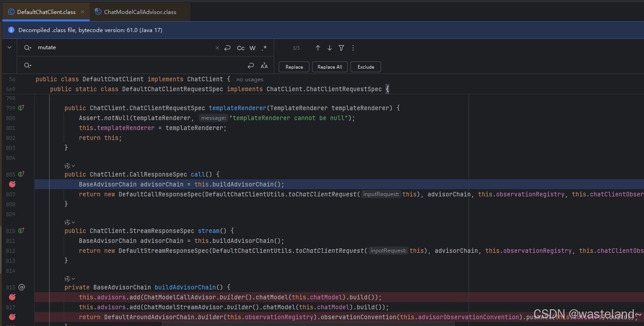Click the implements gutter icon on line 810
644x326 pixels.
(21, 231)
